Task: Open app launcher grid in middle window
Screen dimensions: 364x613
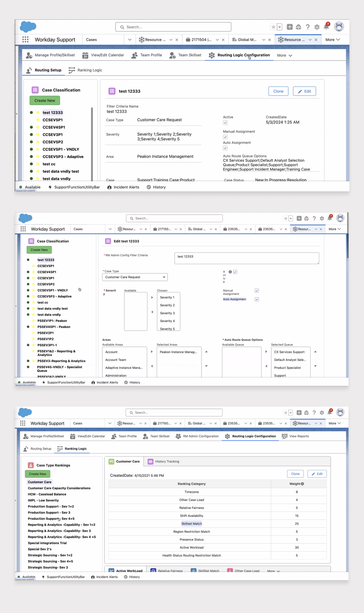Action: [x=23, y=229]
